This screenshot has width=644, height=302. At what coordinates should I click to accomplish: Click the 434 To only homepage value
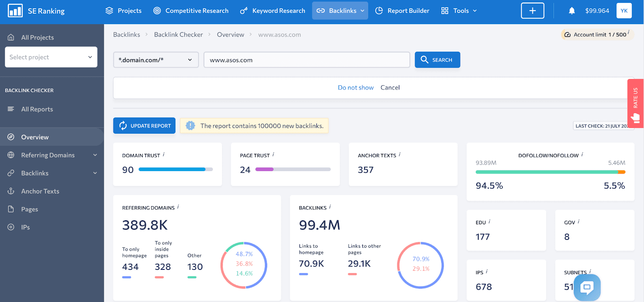click(x=130, y=267)
